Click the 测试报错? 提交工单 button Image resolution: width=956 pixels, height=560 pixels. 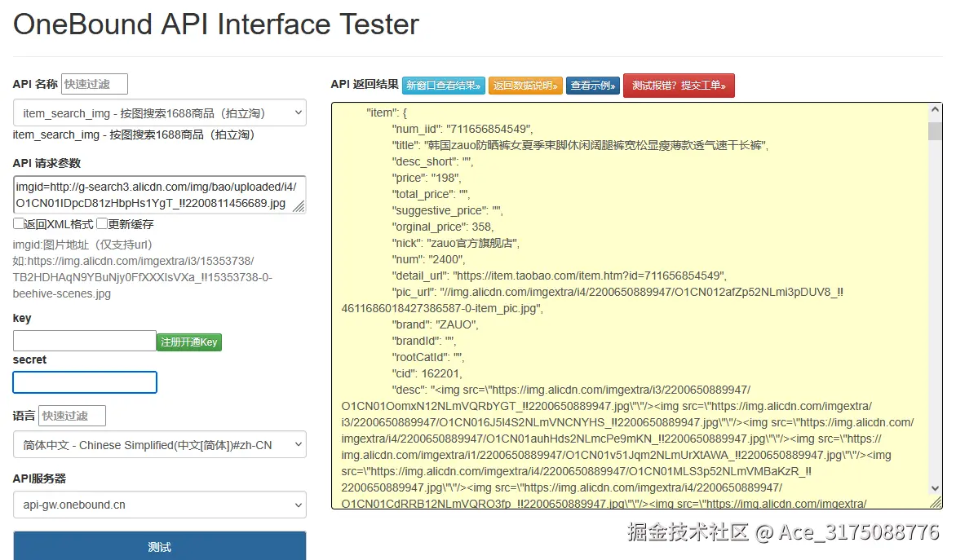pyautogui.click(x=679, y=86)
